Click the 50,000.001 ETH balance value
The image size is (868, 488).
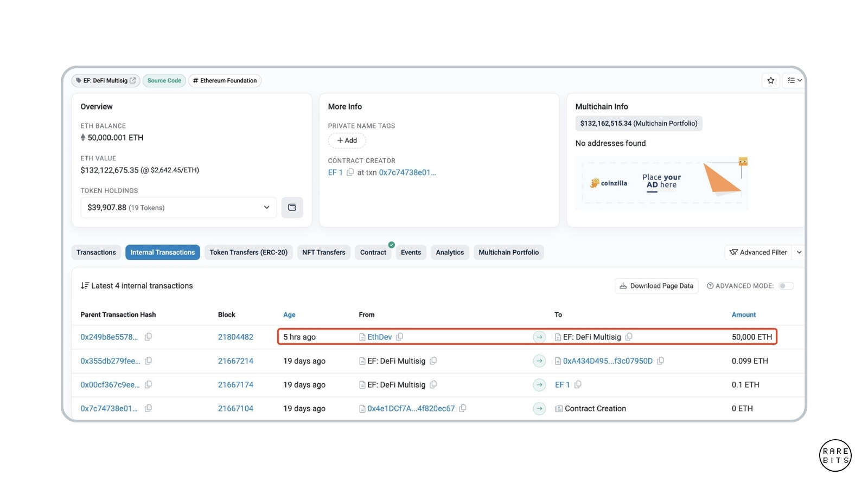pyautogui.click(x=116, y=138)
